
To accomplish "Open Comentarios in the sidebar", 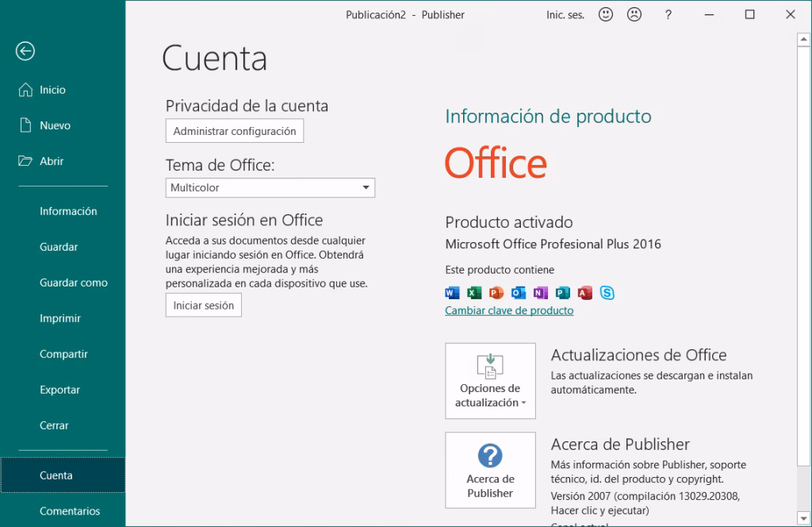I will tap(70, 511).
